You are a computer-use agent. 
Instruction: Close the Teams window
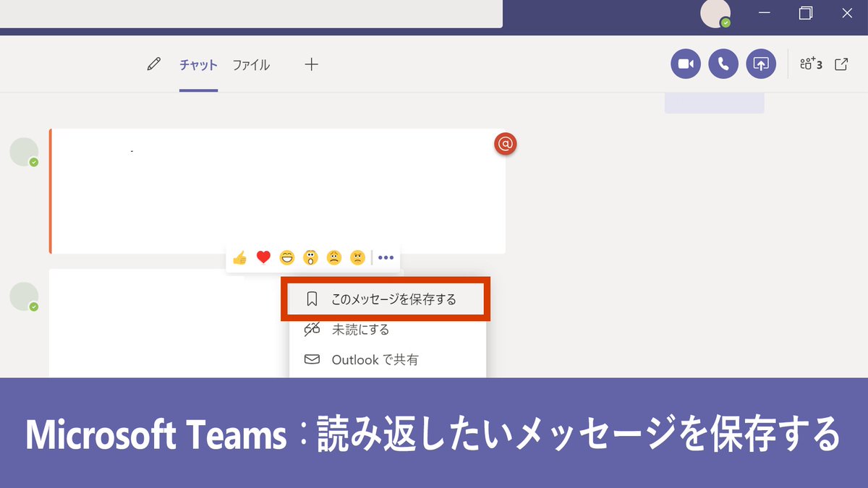pyautogui.click(x=847, y=13)
